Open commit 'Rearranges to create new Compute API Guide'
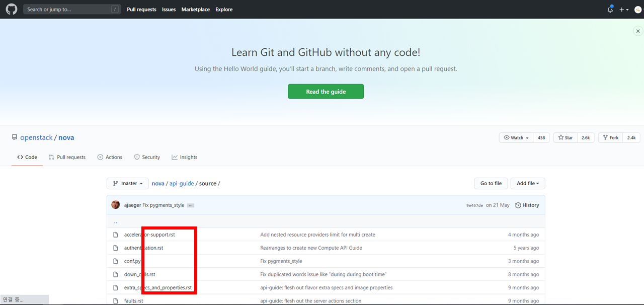 (x=311, y=248)
